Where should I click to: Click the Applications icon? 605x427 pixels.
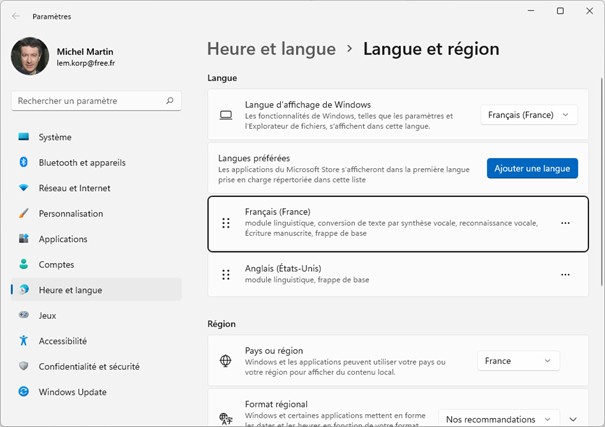(x=24, y=238)
